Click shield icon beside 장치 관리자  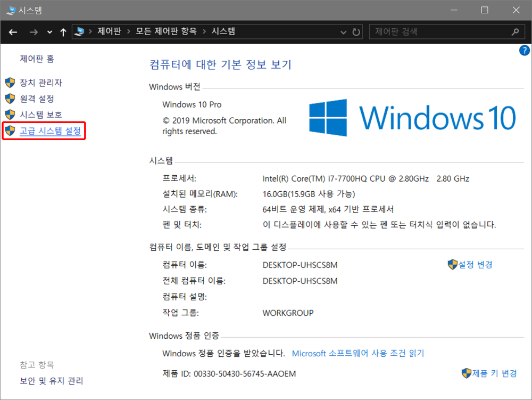[x=10, y=83]
